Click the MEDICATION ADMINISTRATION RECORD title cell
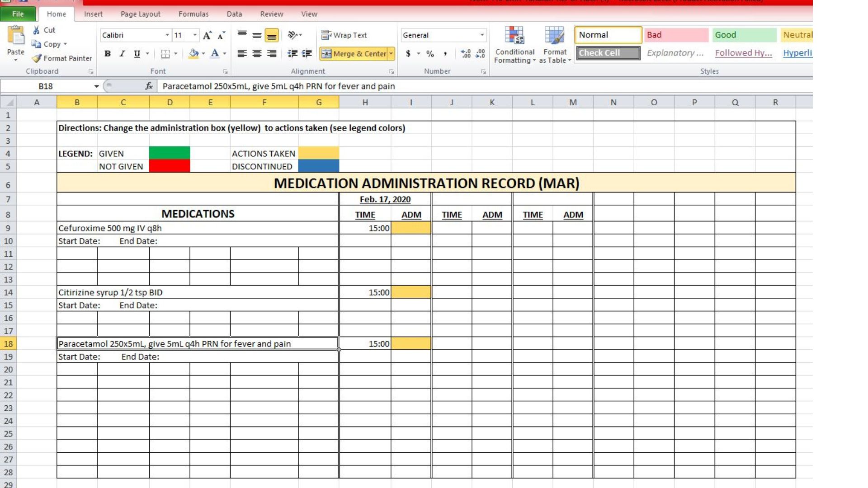 point(426,183)
